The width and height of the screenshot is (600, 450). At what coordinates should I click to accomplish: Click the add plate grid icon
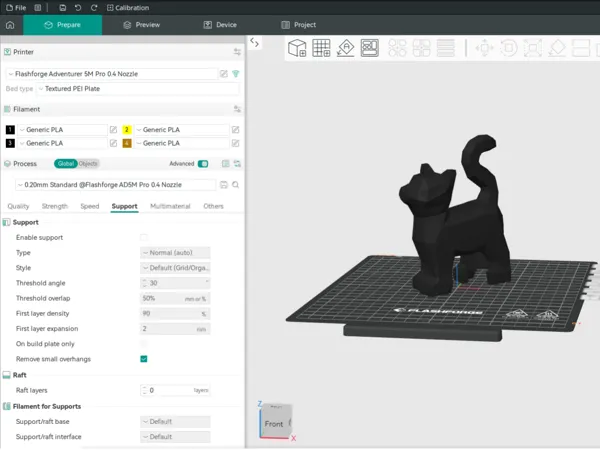coord(321,48)
